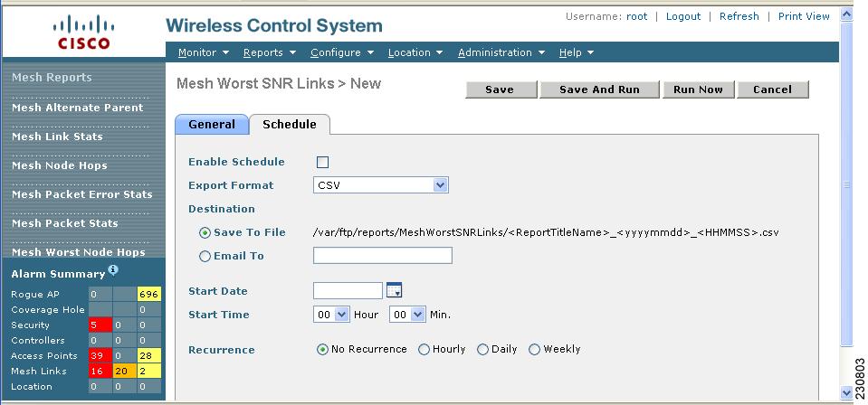Image resolution: width=868 pixels, height=405 pixels.
Task: Open the Start Date calendar picker icon
Action: coord(394,290)
